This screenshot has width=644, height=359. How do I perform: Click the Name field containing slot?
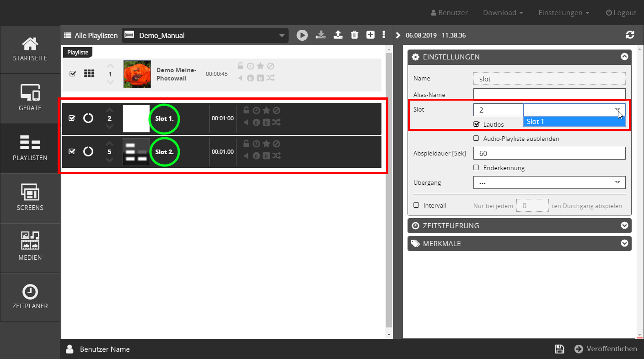pos(549,79)
